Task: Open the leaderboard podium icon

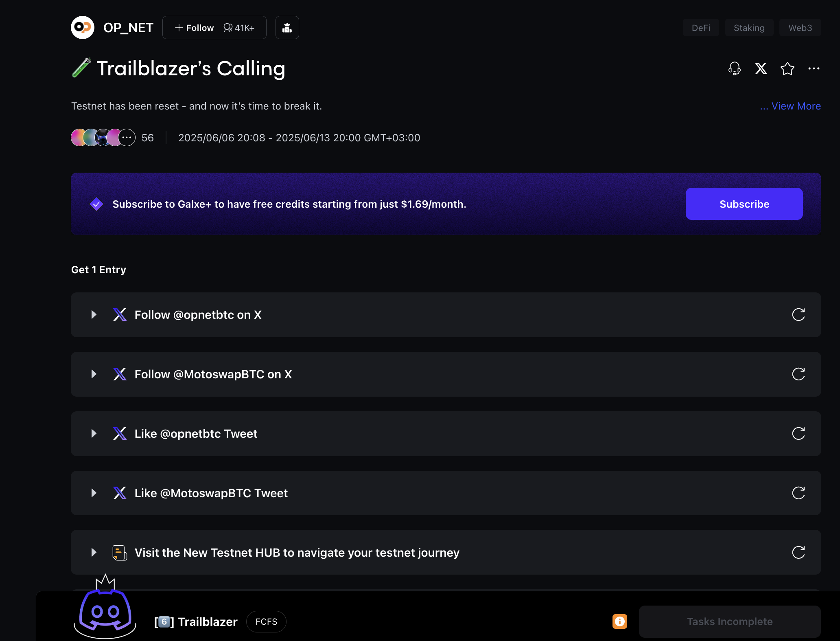Action: coord(287,28)
